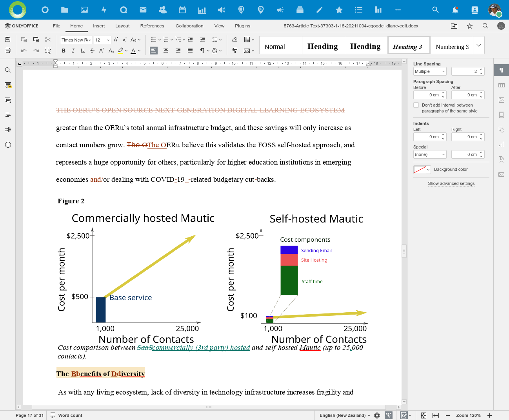Zoom in using the plus icon
This screenshot has width=509, height=420.
(x=489, y=415)
